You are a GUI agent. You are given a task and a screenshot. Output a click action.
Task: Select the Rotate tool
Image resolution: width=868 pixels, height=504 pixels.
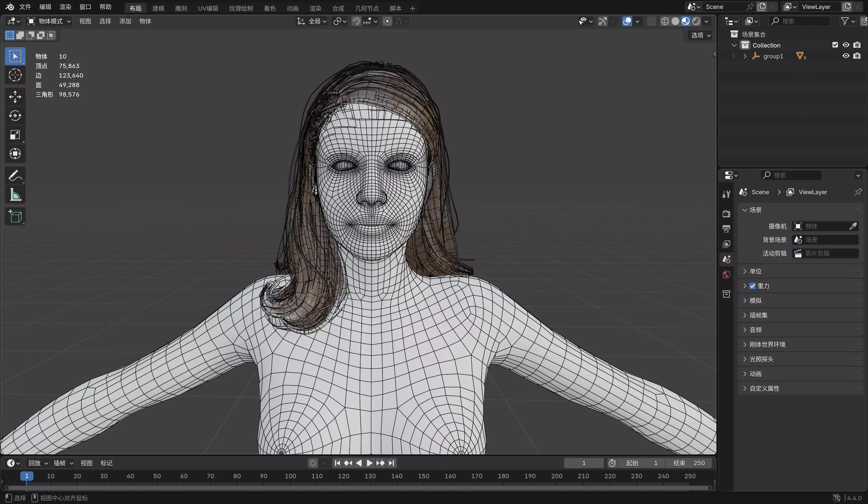tap(15, 116)
